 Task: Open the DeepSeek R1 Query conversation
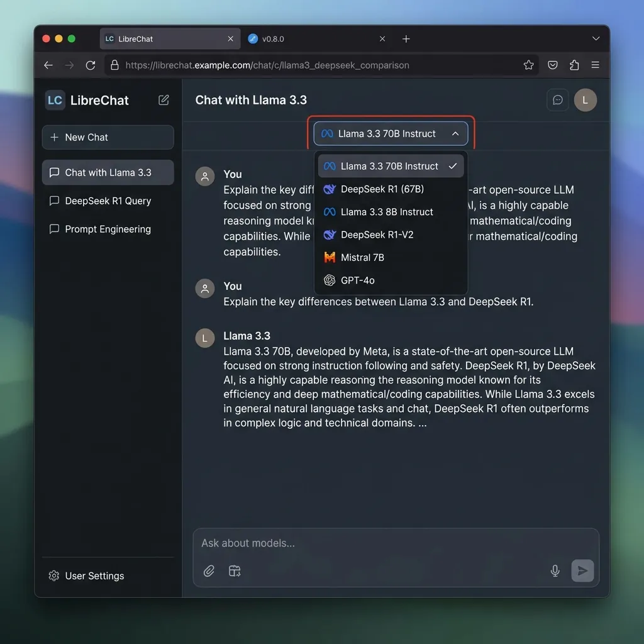pyautogui.click(x=108, y=201)
